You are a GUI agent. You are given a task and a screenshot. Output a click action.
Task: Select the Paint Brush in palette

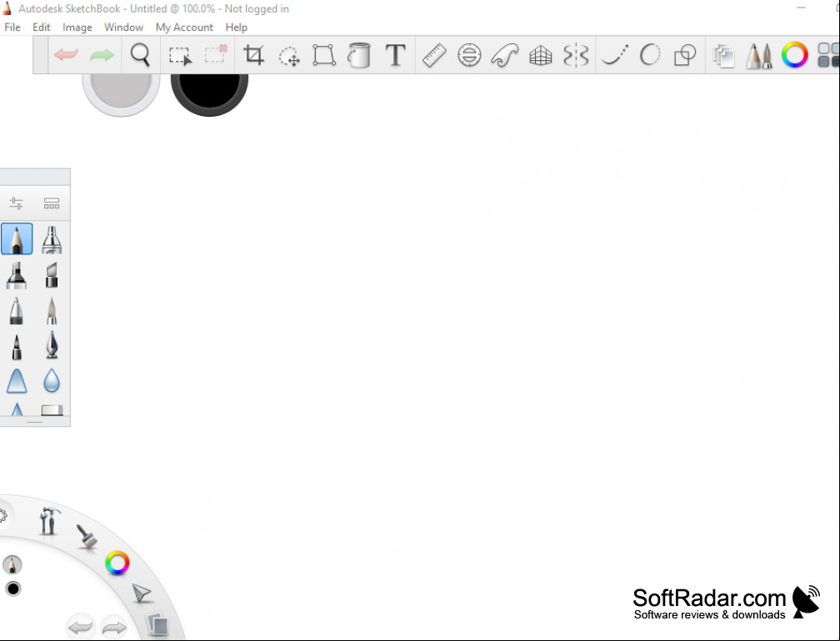pos(52,311)
